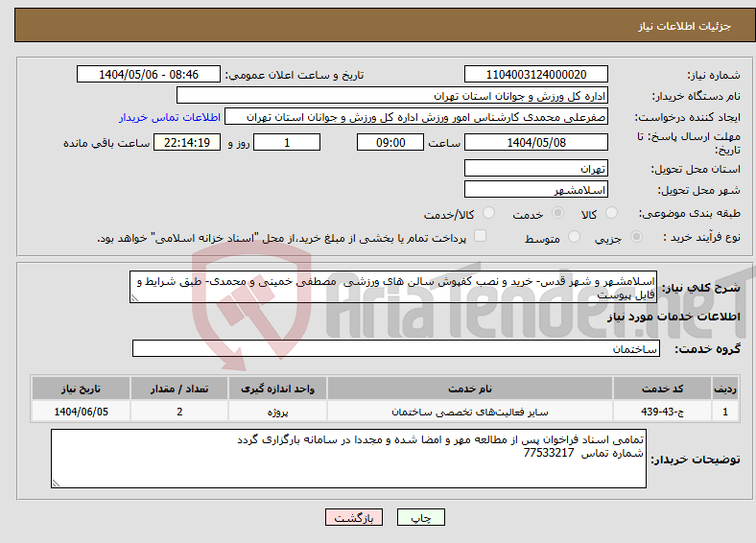Click the نوع فرآیند خرید label
This screenshot has width=756, height=543.
coord(701,237)
